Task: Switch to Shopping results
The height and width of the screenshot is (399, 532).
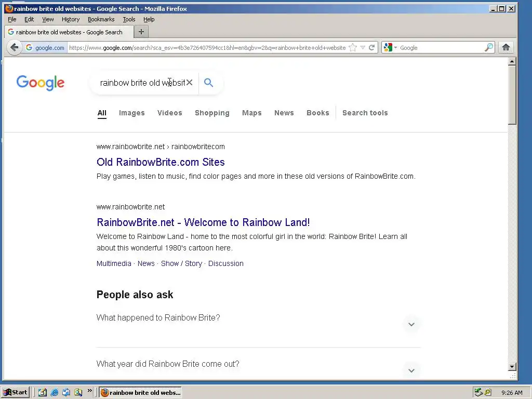Action: tap(212, 113)
